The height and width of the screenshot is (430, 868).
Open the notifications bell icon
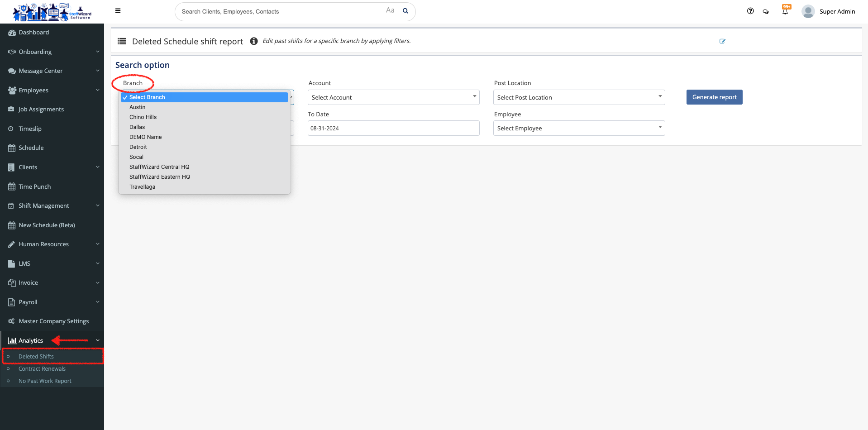tap(785, 11)
